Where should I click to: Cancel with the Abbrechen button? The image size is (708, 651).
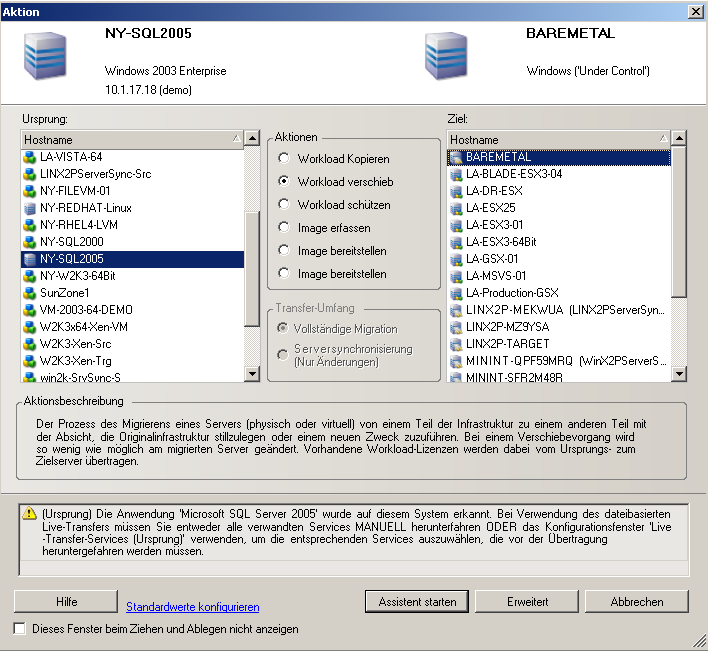click(x=637, y=601)
